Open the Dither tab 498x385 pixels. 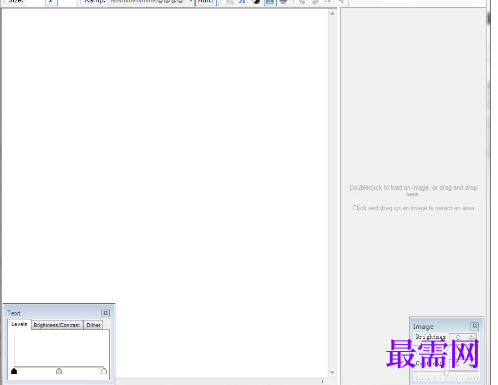[x=93, y=325]
